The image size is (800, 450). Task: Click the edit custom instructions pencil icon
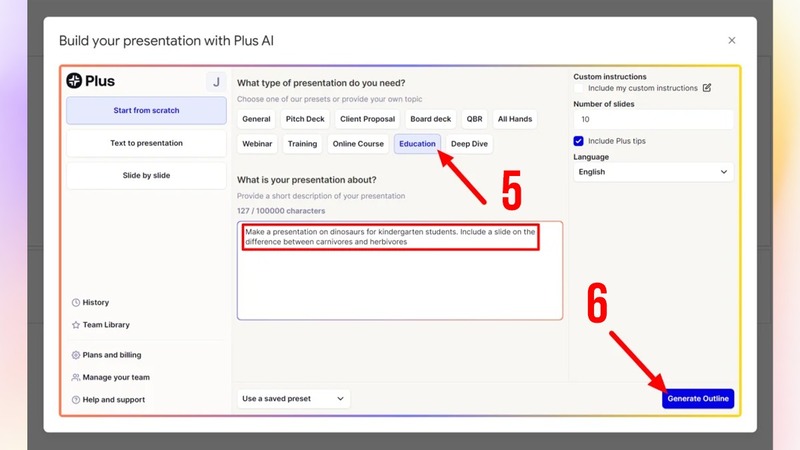click(707, 88)
